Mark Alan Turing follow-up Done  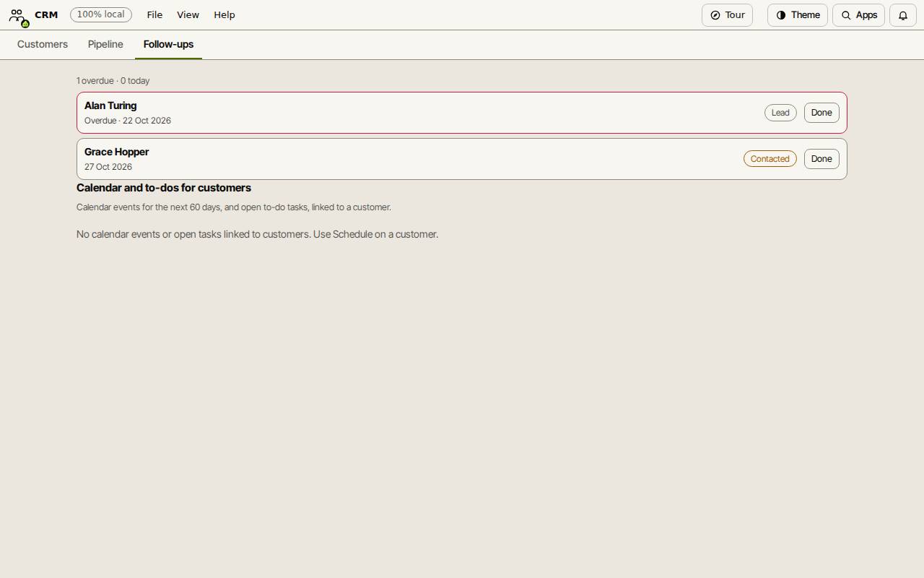click(x=821, y=113)
